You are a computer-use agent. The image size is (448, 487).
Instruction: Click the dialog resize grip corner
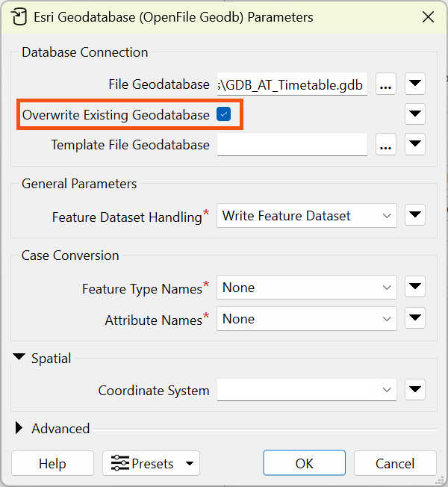point(440,480)
